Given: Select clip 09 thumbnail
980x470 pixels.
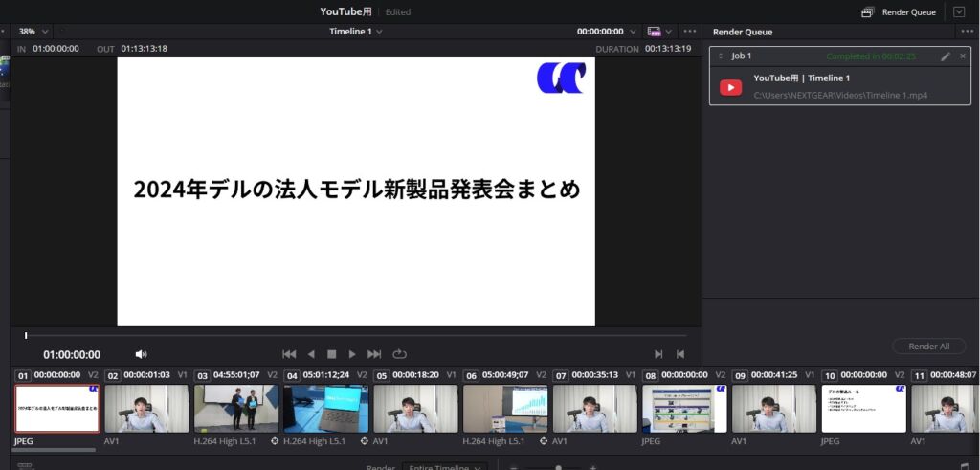Looking at the screenshot, I should (774, 409).
